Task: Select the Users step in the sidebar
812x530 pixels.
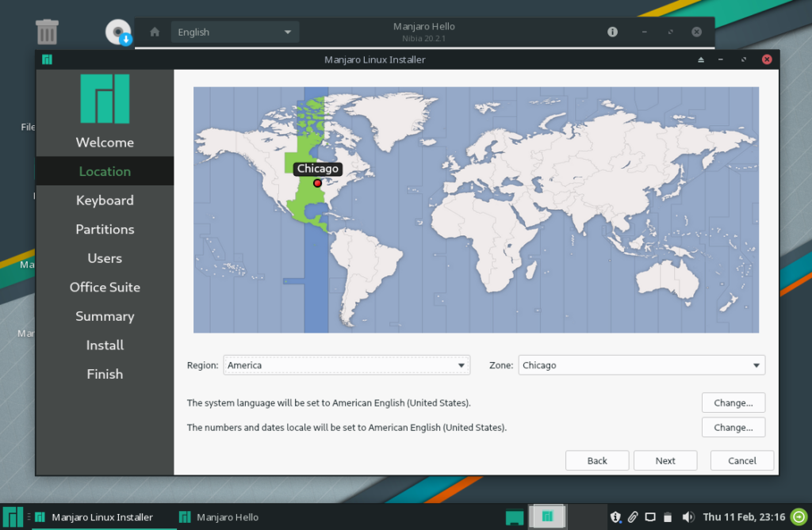Action: tap(105, 258)
